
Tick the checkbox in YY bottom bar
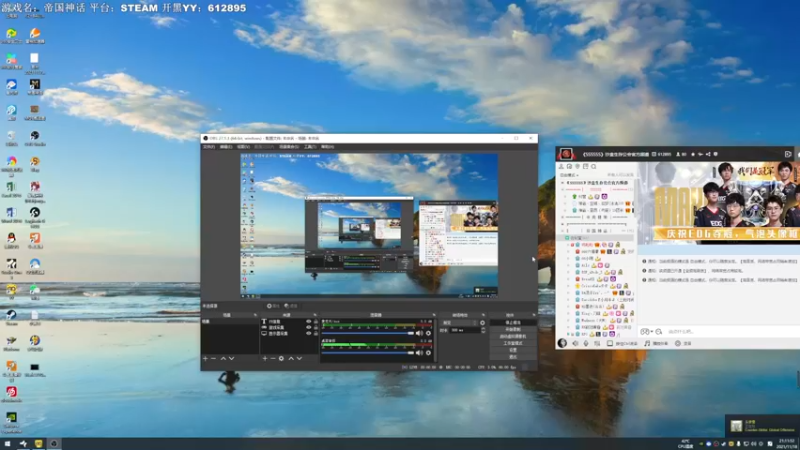coord(610,343)
